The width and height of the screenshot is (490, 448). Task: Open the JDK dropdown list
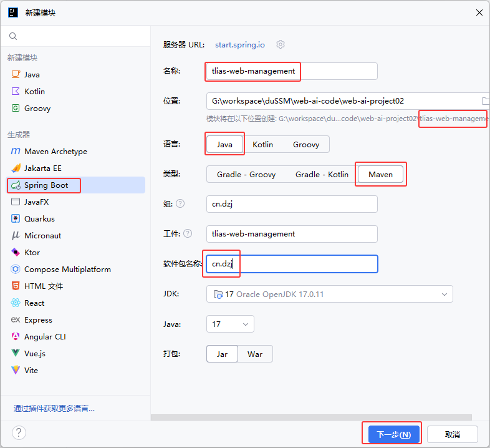click(x=329, y=294)
